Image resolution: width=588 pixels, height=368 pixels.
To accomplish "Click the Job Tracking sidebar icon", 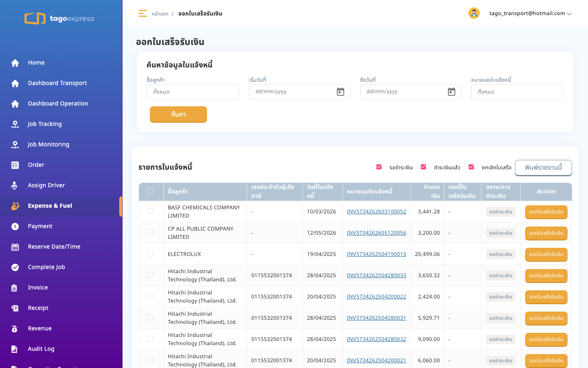I will pos(15,124).
